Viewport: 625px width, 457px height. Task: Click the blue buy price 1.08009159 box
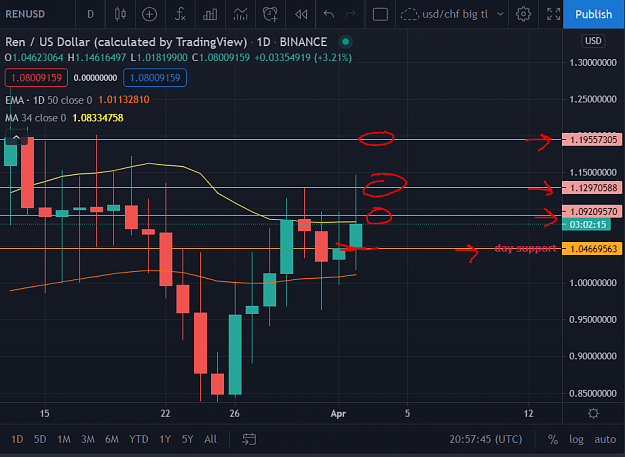pos(155,78)
